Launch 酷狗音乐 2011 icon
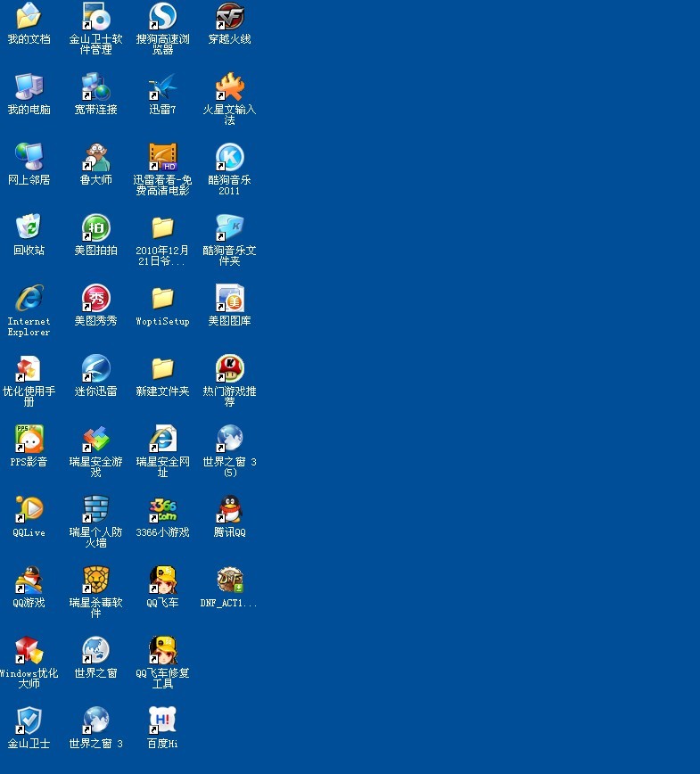Viewport: 700px width, 774px height. pyautogui.click(x=229, y=157)
